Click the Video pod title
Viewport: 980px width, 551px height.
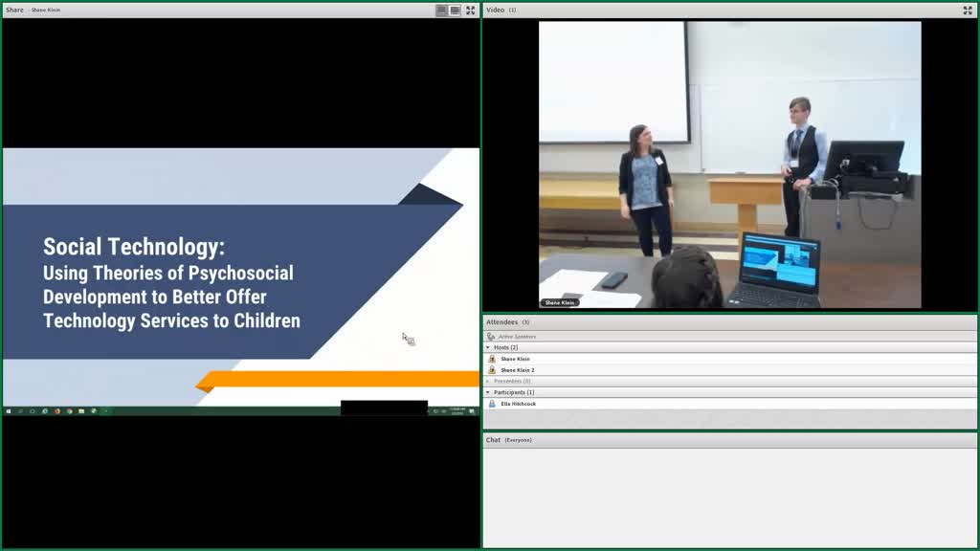(x=495, y=10)
